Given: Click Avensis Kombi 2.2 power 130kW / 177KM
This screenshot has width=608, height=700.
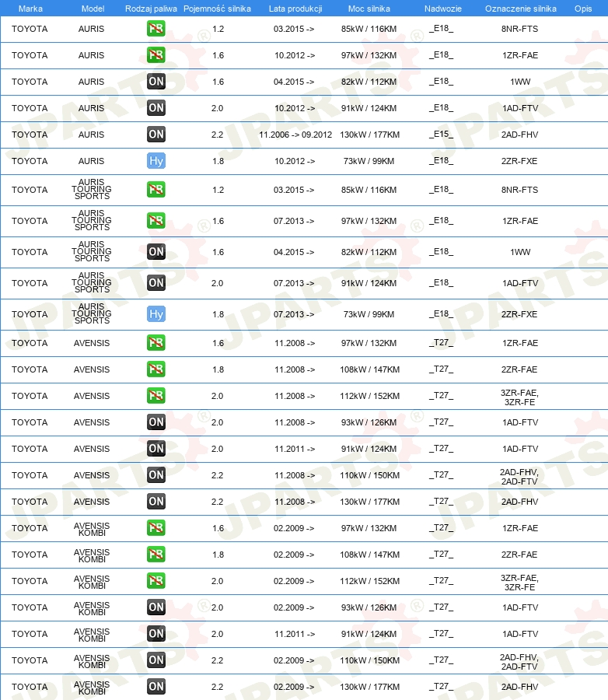Looking at the screenshot, I should point(369,687).
